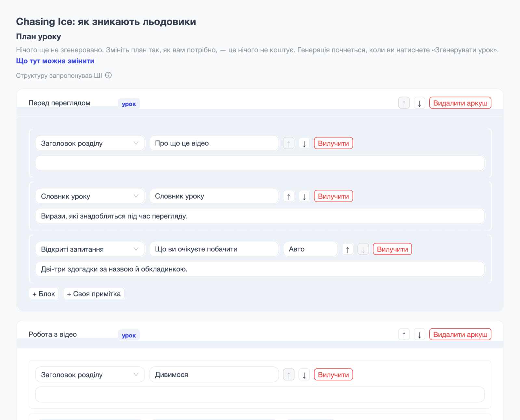Click empty description under 'Про що це відео'

point(260,163)
